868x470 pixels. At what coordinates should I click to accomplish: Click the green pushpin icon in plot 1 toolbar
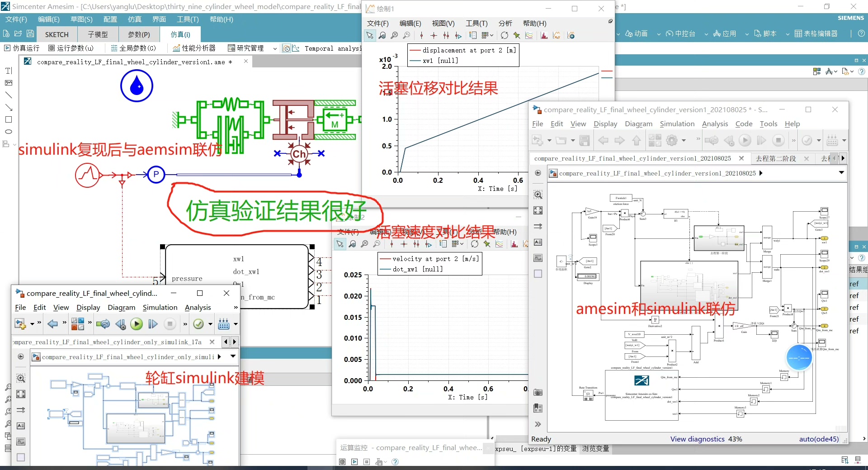[x=517, y=35]
